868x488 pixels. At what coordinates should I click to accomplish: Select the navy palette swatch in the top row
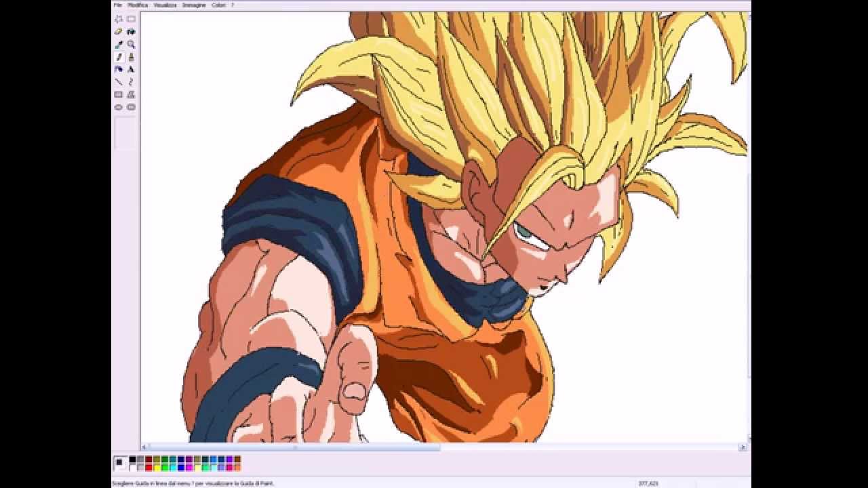tap(181, 459)
